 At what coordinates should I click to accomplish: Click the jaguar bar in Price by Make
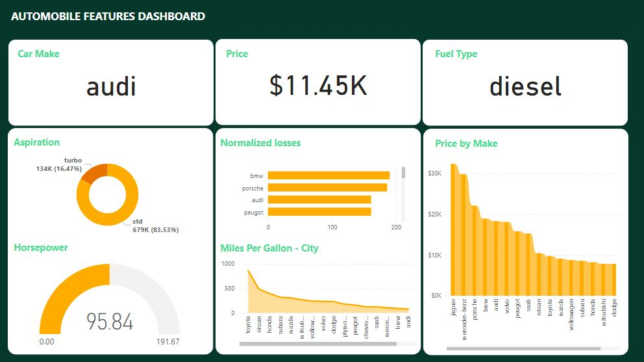(x=453, y=229)
